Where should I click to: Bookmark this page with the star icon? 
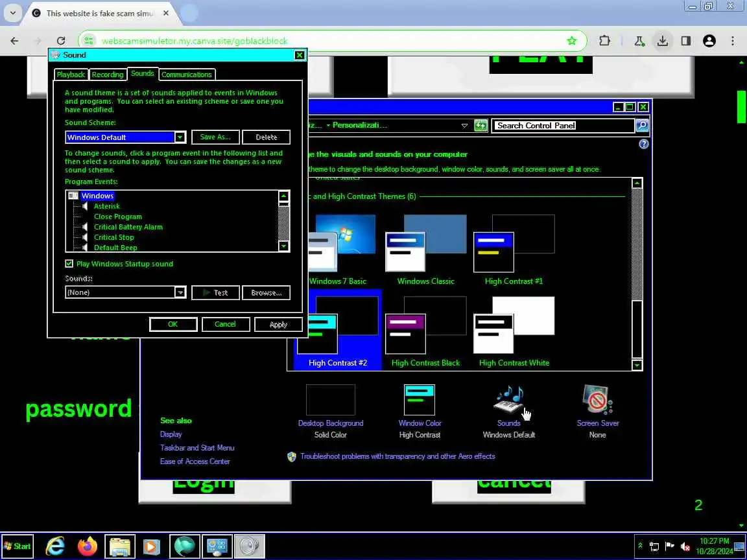click(x=572, y=41)
